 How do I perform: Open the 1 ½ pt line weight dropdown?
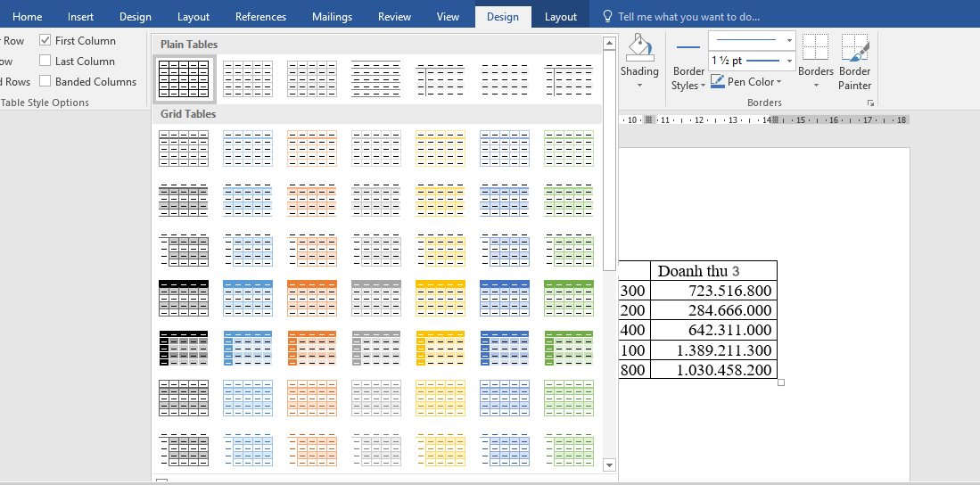[789, 62]
